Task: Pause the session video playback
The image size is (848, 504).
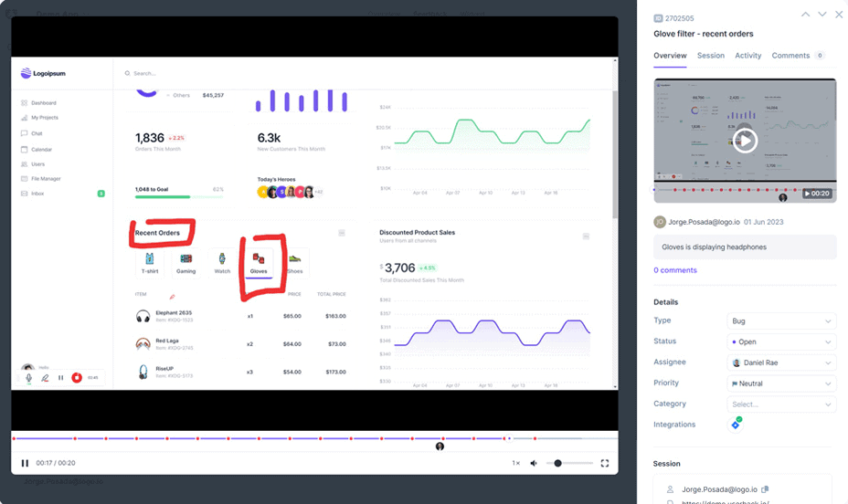Action: click(x=25, y=464)
